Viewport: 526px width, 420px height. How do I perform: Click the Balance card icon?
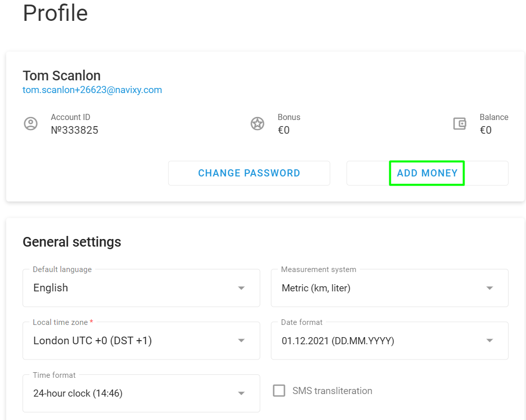pos(459,123)
